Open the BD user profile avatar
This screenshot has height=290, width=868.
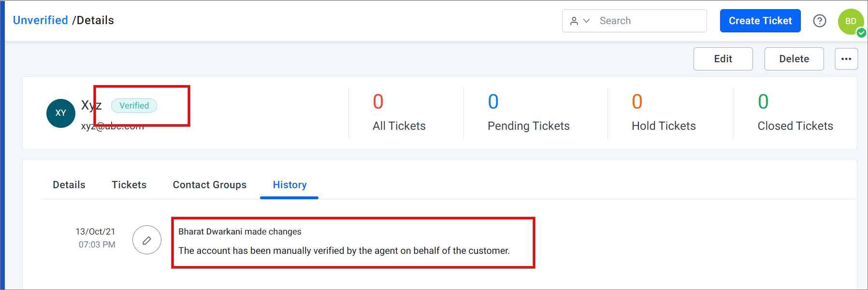pos(851,21)
